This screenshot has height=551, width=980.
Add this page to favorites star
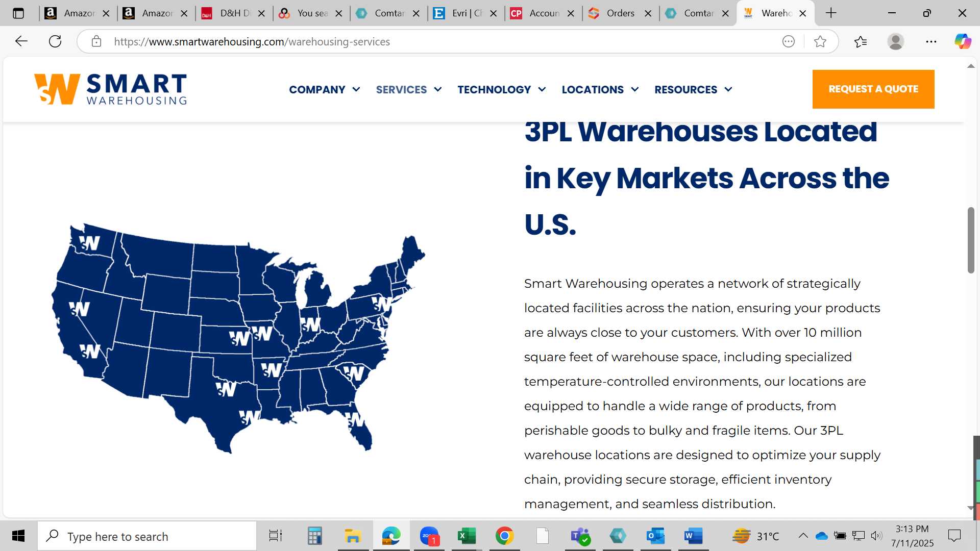820,41
